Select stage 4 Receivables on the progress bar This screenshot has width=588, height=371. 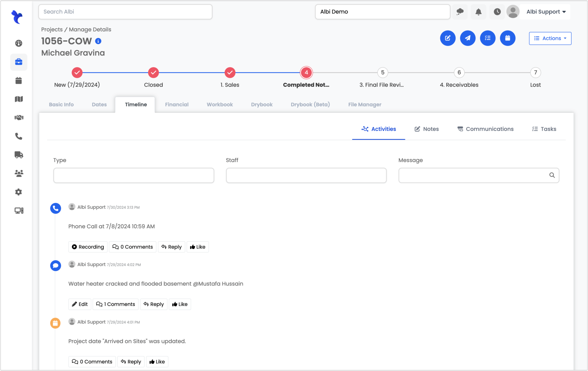click(459, 73)
